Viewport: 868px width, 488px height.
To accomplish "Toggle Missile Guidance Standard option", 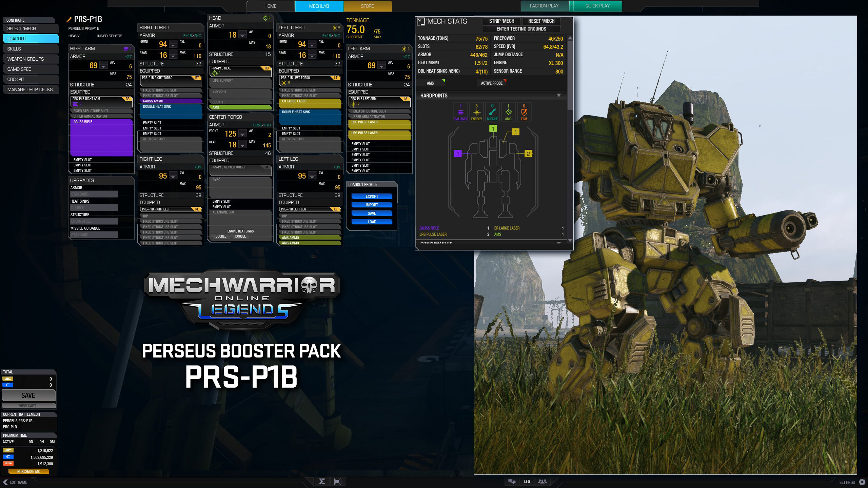I will (94, 235).
